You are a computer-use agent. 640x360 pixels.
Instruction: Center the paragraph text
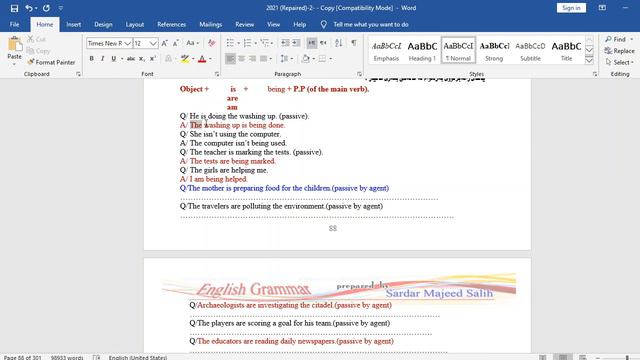click(x=242, y=59)
